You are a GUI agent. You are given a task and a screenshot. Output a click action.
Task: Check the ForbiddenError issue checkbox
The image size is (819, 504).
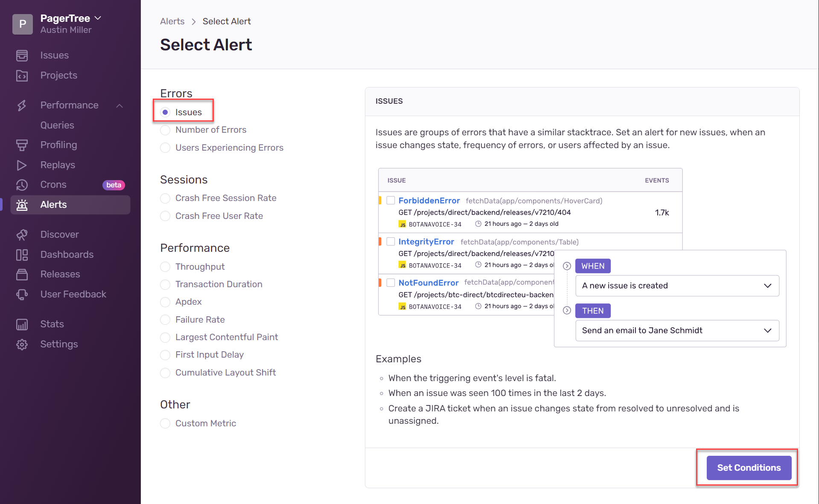tap(391, 201)
